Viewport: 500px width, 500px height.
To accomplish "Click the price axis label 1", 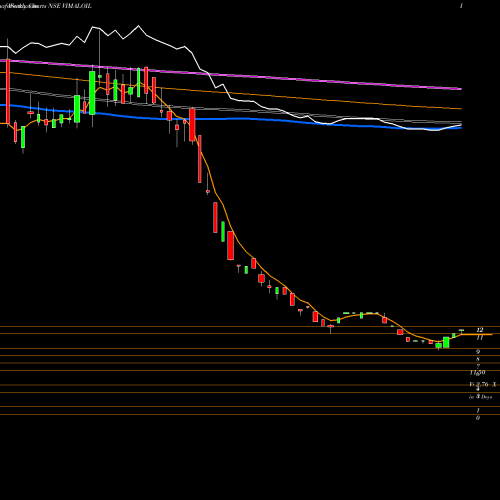I will 478,410.
